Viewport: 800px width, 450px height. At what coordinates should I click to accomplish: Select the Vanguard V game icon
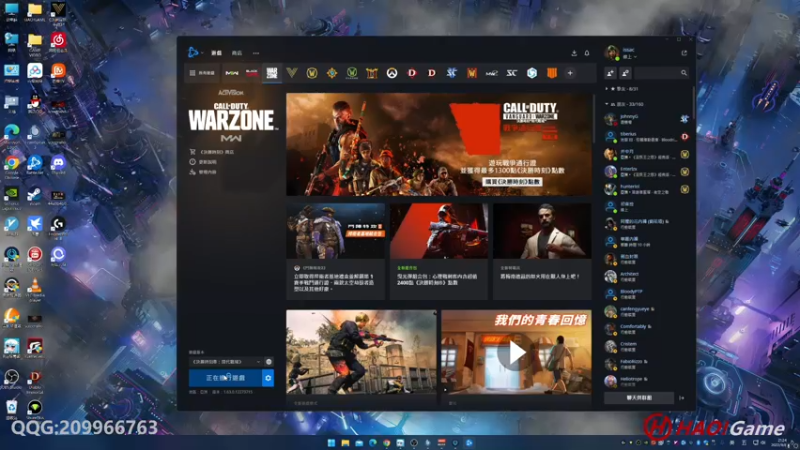(x=292, y=73)
